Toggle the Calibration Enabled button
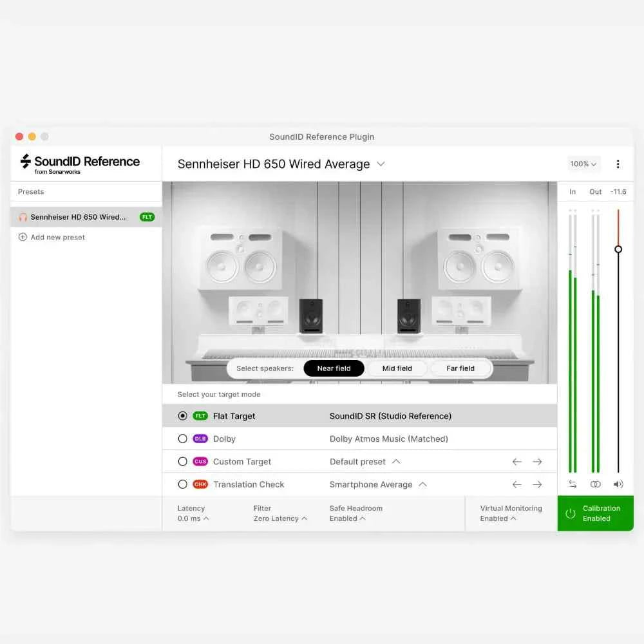 pos(596,513)
